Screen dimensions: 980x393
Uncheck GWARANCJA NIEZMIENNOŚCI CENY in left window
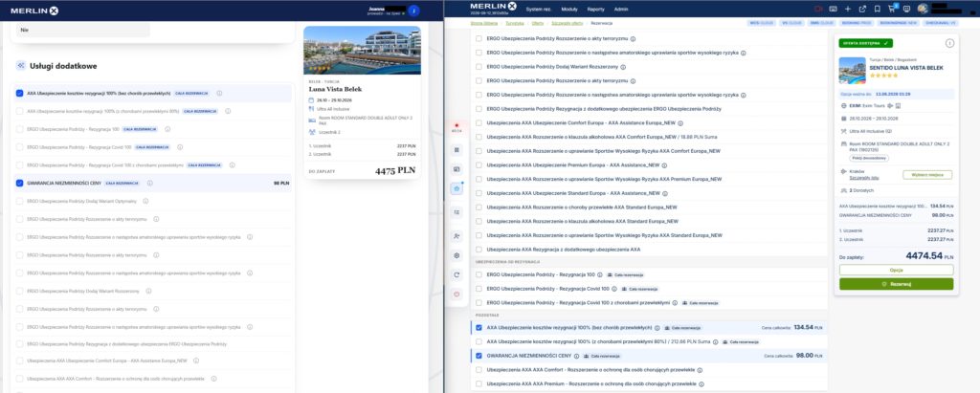(x=20, y=183)
